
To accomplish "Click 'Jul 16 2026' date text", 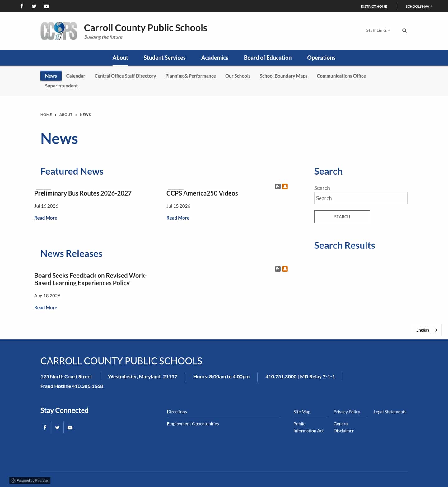I will tap(46, 206).
